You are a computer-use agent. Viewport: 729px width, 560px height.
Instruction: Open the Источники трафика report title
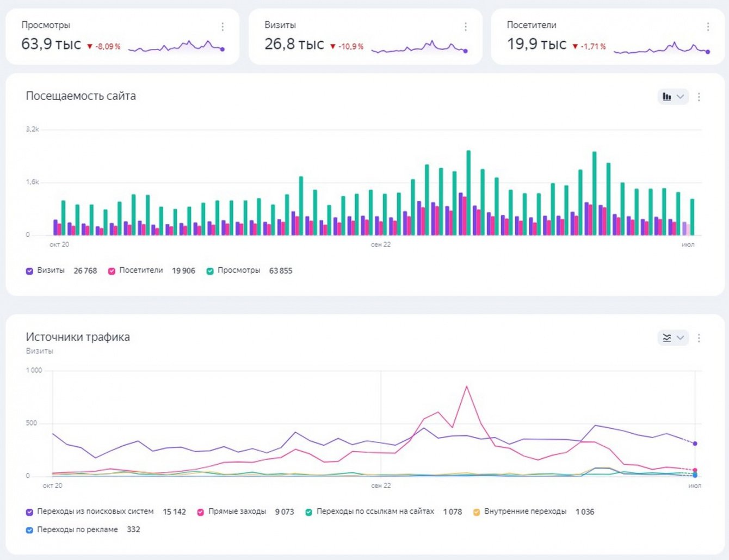[x=78, y=337]
